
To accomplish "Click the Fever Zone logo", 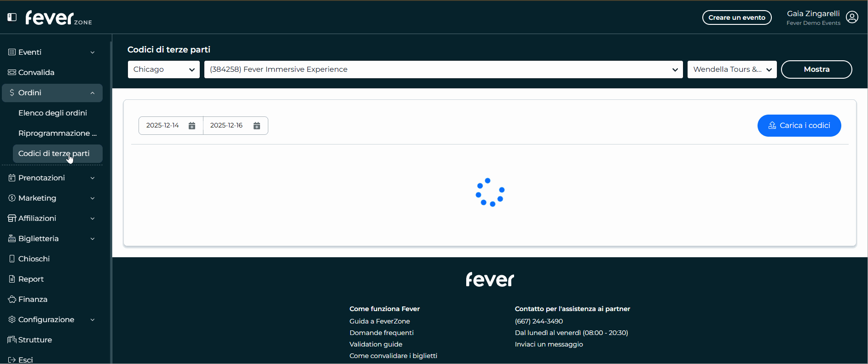I will tap(58, 18).
